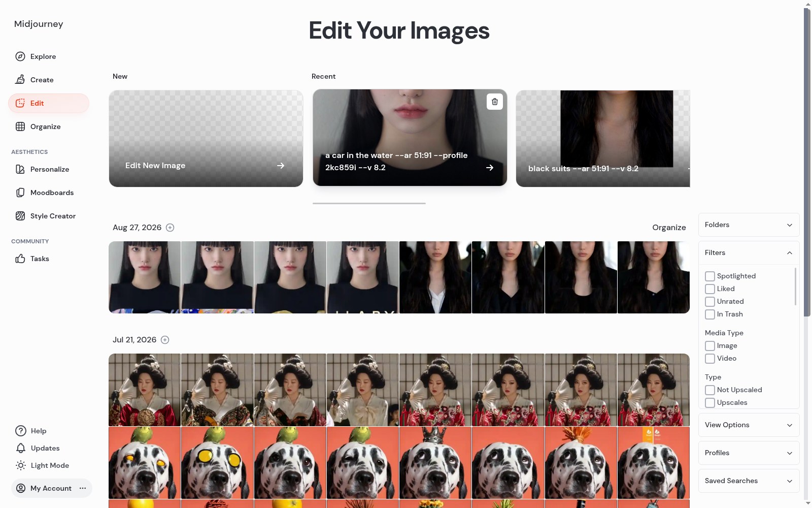This screenshot has width=812, height=508.
Task: Expand the Folders panel
Action: pyautogui.click(x=749, y=225)
